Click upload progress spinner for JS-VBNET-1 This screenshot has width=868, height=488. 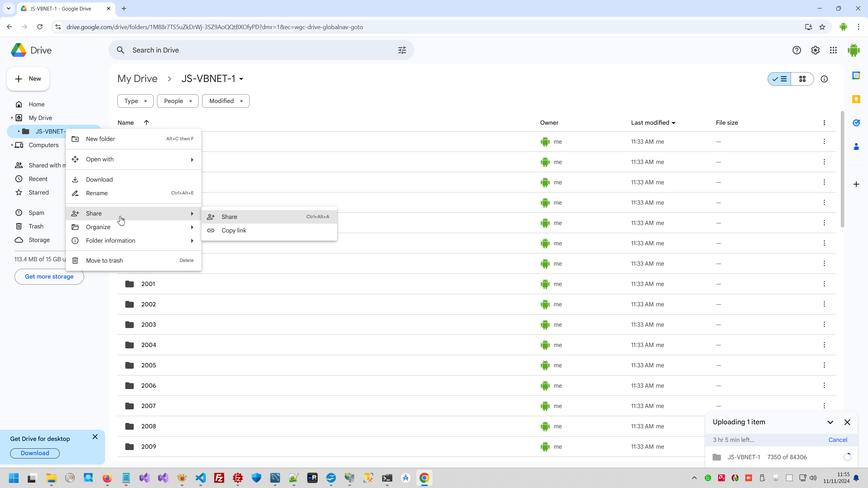[847, 457]
